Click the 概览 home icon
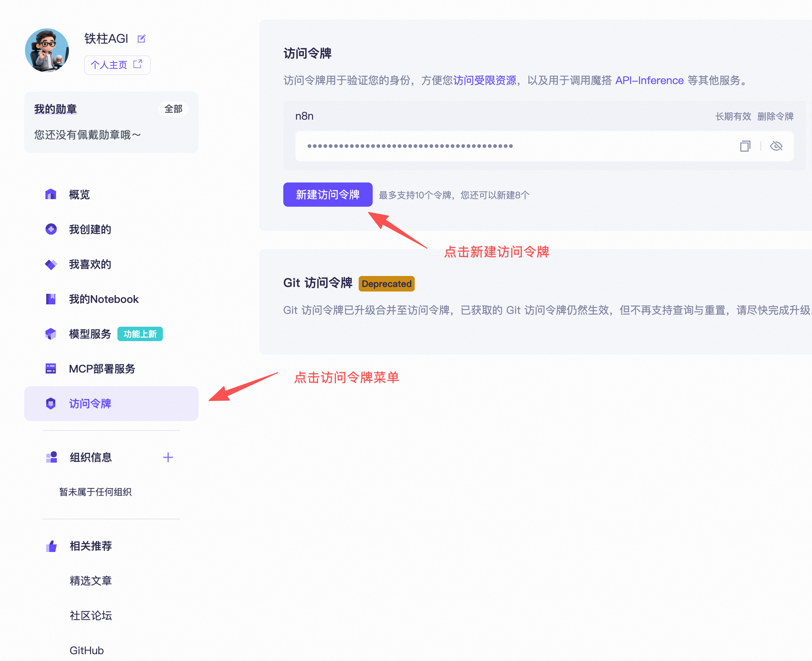Image resolution: width=812 pixels, height=661 pixels. pos(51,195)
